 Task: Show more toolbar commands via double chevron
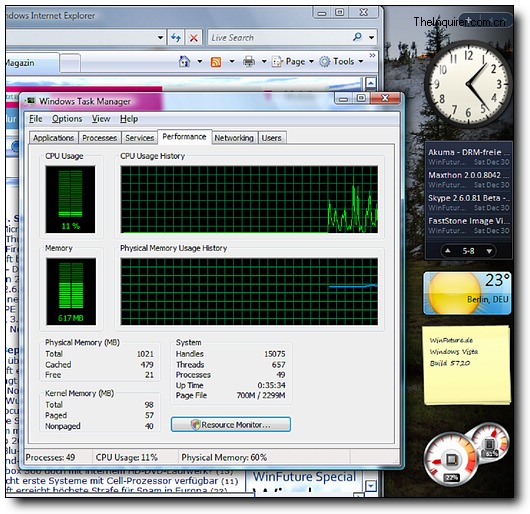(372, 55)
